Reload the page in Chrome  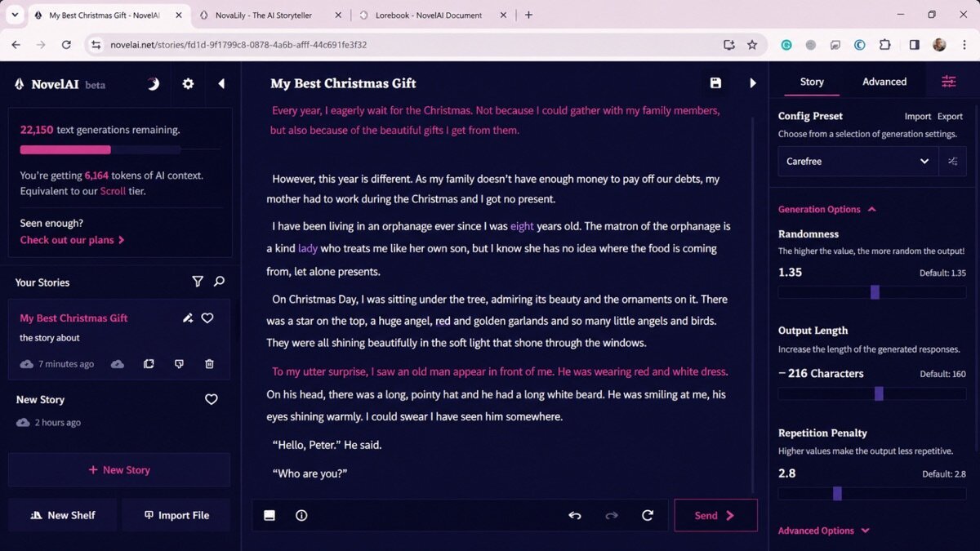tap(66, 45)
